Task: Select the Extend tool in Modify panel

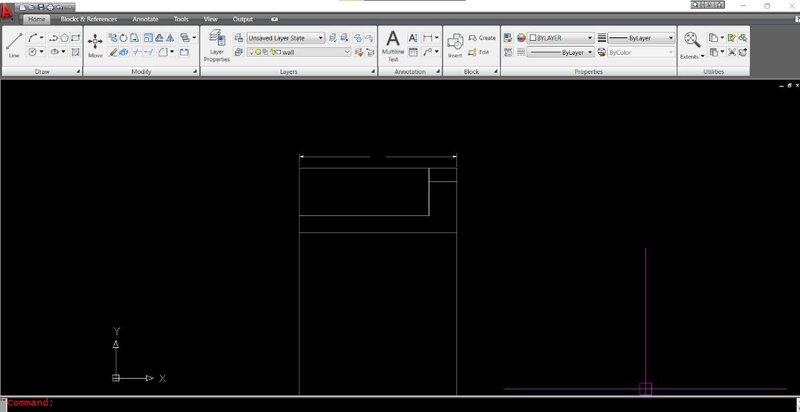Action: [148, 52]
